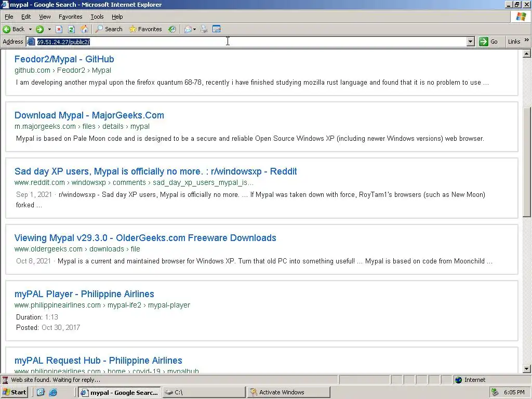Expand the Address bar dropdown list
The image size is (532, 399).
coord(470,42)
